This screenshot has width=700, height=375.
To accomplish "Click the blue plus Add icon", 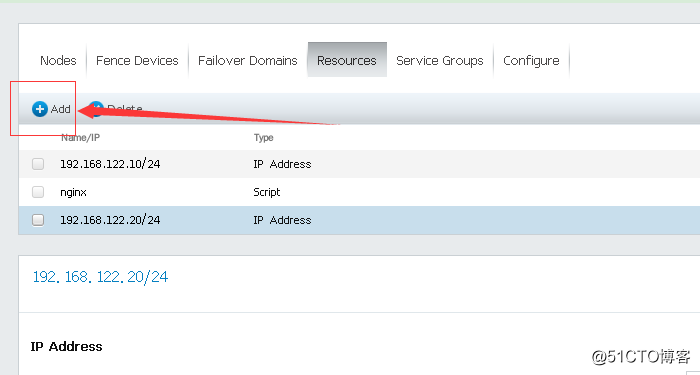I will point(39,109).
